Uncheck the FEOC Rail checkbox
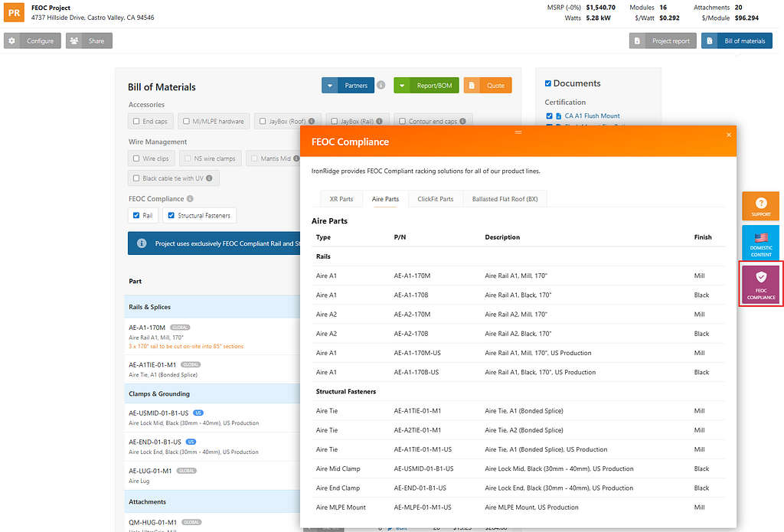 tap(136, 216)
